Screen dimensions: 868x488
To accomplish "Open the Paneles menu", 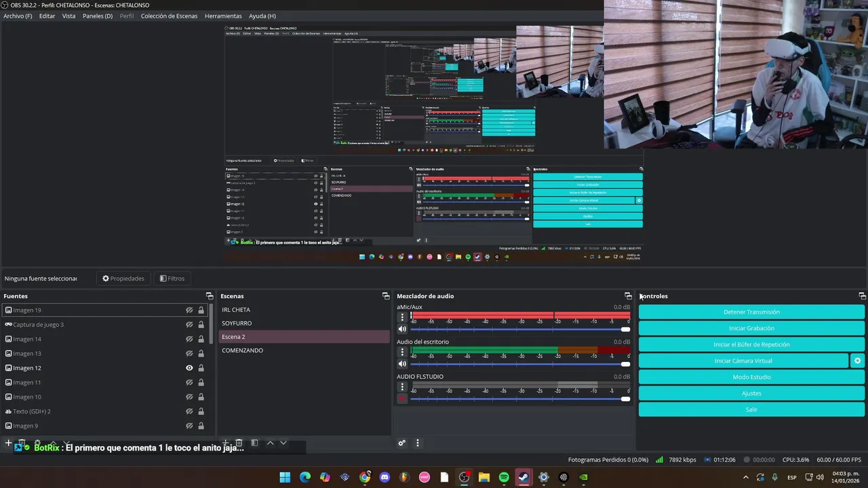I will click(x=98, y=16).
